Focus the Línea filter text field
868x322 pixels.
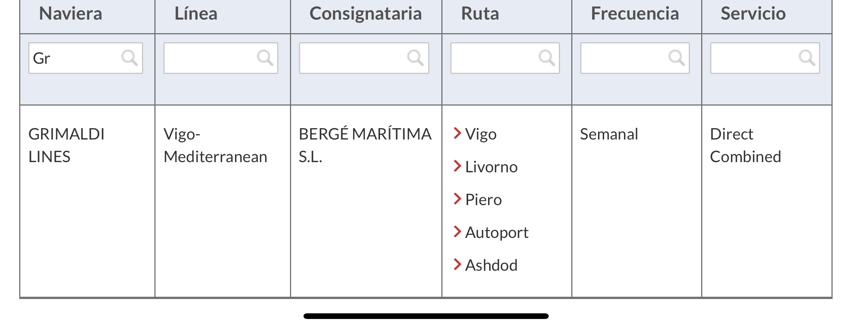pos(221,58)
